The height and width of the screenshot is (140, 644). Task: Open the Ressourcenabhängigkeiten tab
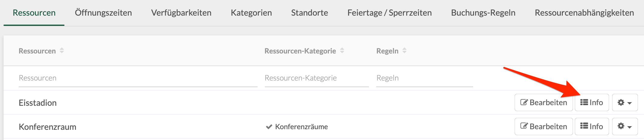click(x=584, y=13)
